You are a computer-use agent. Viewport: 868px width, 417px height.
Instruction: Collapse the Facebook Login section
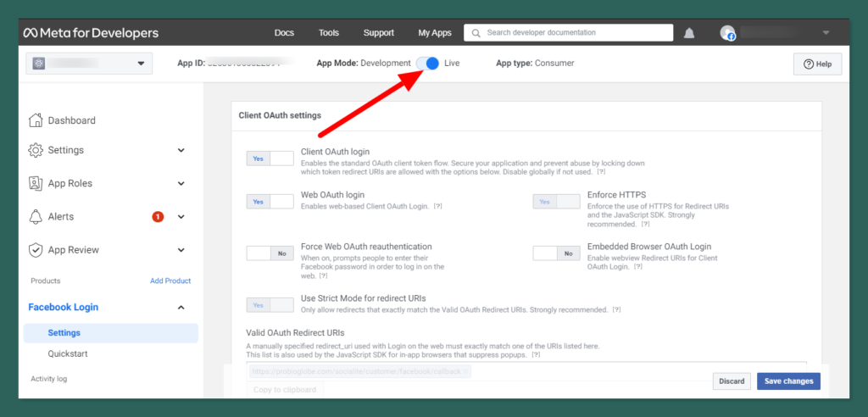181,308
